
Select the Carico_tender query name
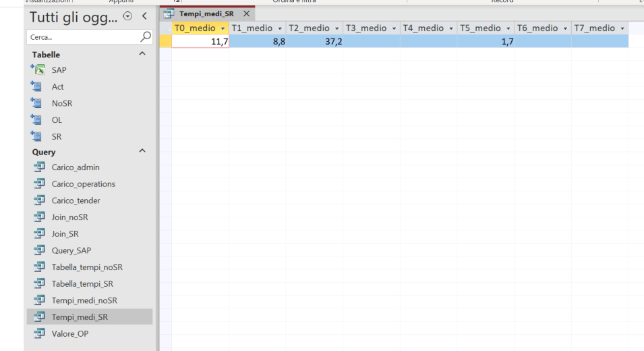coord(76,200)
